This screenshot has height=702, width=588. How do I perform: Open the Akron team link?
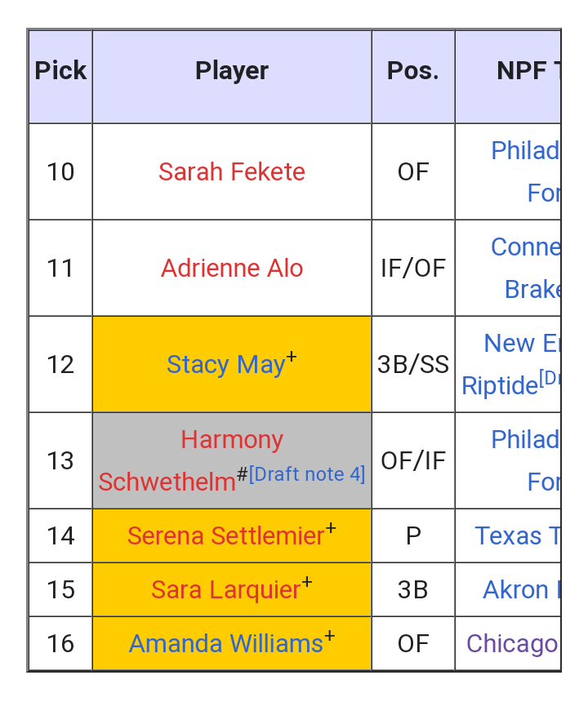click(522, 589)
